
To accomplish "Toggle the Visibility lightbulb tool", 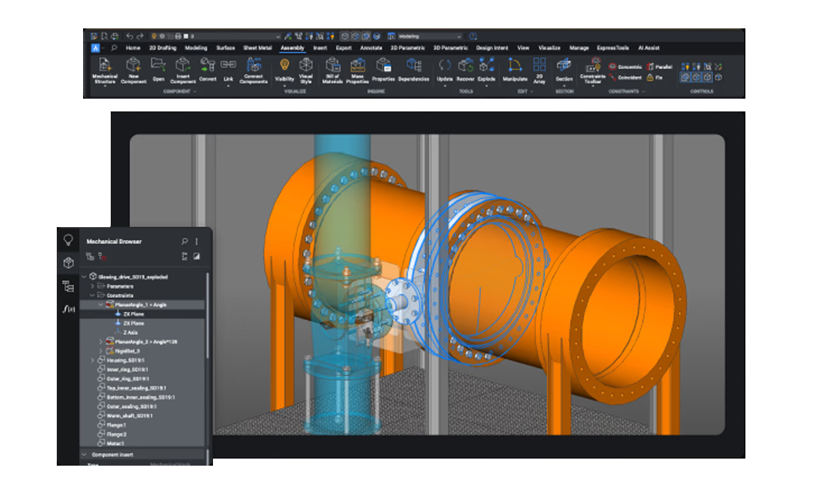I will pos(285,71).
